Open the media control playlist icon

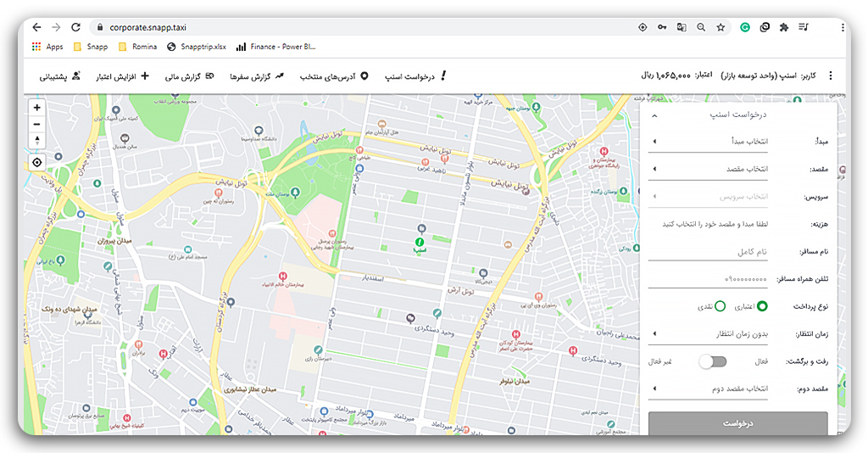[804, 27]
